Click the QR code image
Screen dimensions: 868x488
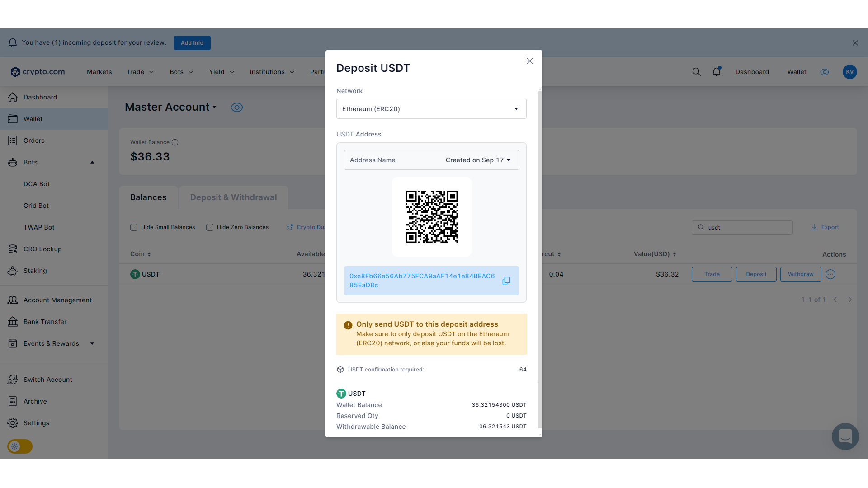click(x=432, y=217)
